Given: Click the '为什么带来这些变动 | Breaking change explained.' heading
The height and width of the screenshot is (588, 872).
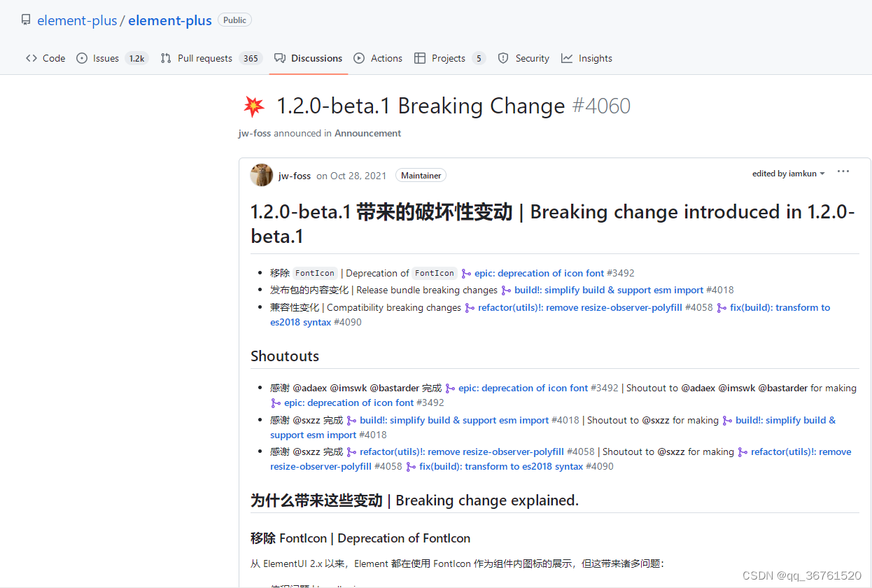Looking at the screenshot, I should [x=414, y=500].
